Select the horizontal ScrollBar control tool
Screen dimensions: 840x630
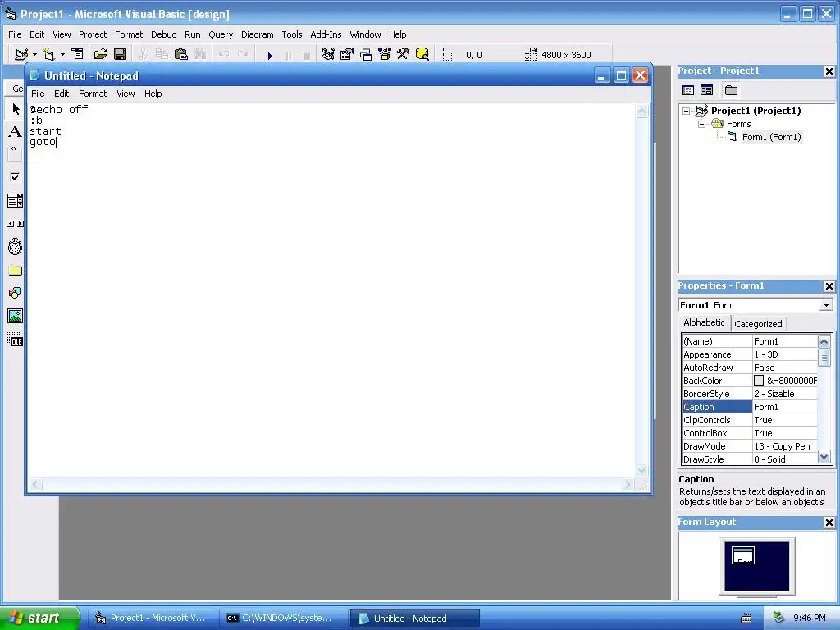coord(15,223)
